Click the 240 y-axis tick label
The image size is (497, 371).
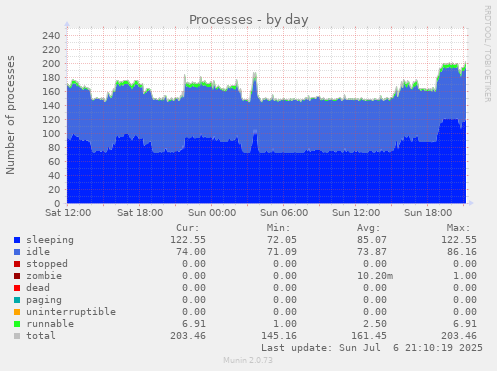(x=51, y=36)
